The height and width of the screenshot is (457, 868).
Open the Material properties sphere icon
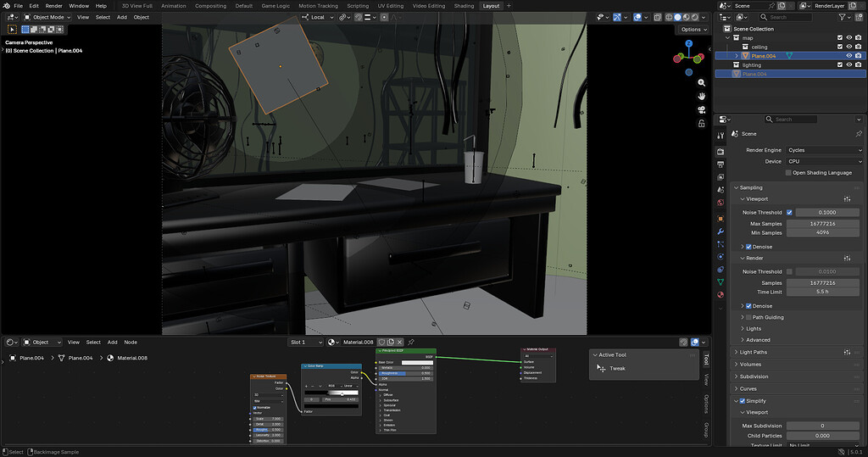(x=721, y=295)
